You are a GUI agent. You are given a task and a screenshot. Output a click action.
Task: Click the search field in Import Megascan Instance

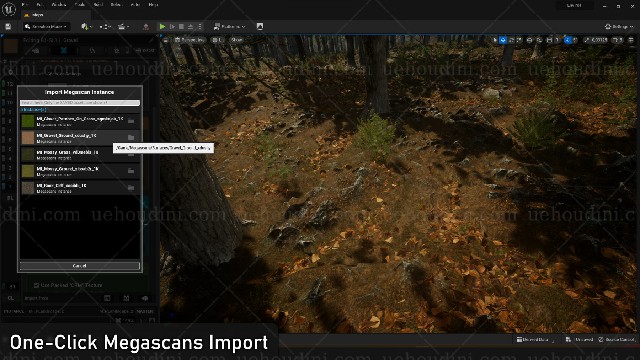coord(80,103)
